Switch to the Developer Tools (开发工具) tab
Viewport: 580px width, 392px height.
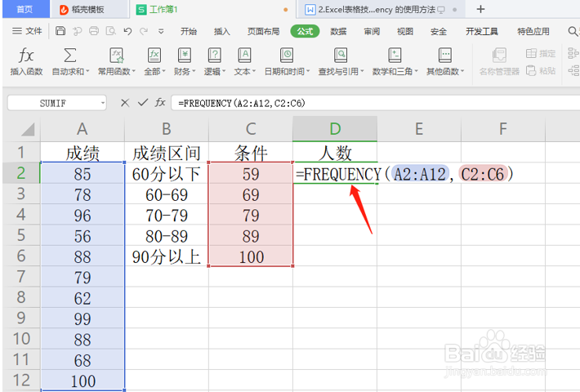(x=482, y=31)
